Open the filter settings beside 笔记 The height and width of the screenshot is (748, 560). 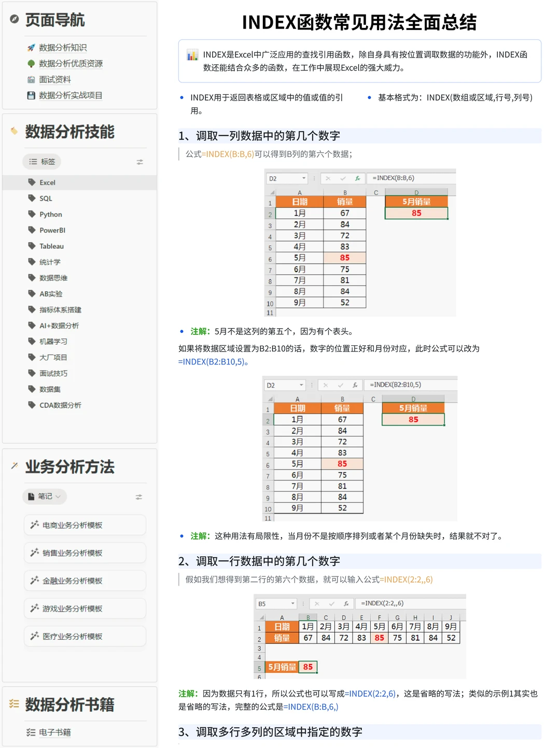(x=139, y=497)
